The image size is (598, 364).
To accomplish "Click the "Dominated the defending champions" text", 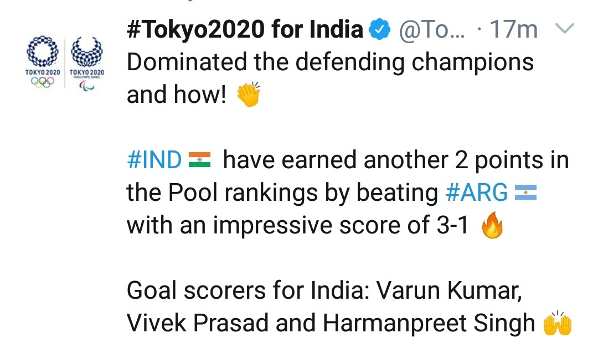I will 330,63.
